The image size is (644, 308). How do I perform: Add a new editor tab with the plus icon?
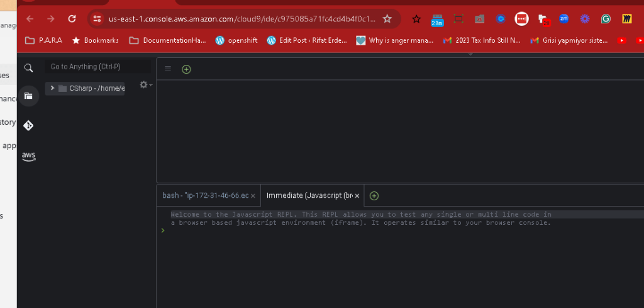coord(186,69)
